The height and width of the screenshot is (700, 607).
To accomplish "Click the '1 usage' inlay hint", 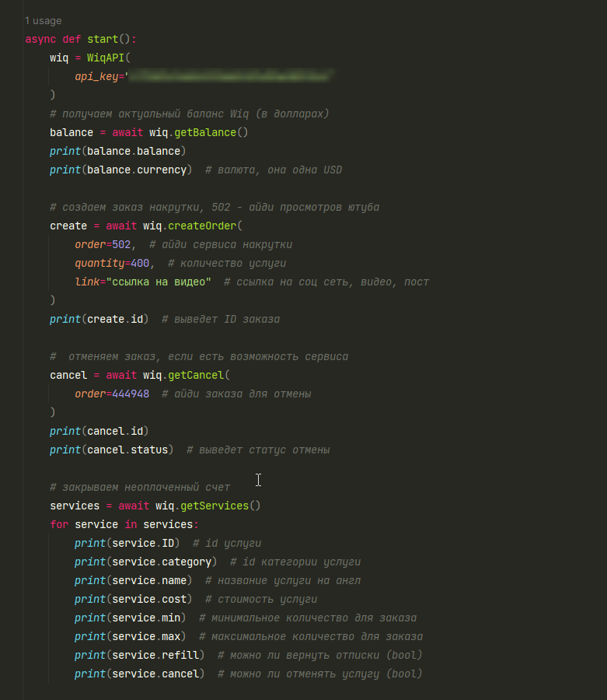I will (x=44, y=20).
